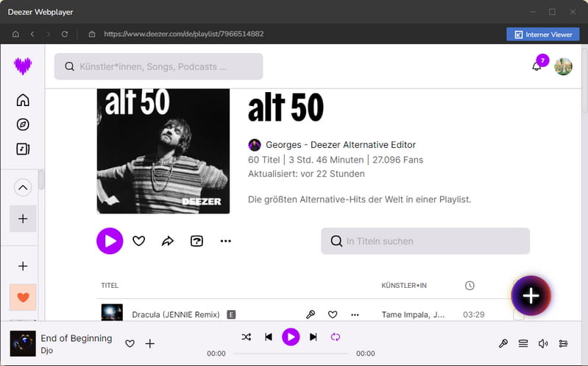Screen dimensions: 588x366
Task: Click Dracula (JENNIE Remix) cover thumbnail
Action: pyautogui.click(x=112, y=312)
